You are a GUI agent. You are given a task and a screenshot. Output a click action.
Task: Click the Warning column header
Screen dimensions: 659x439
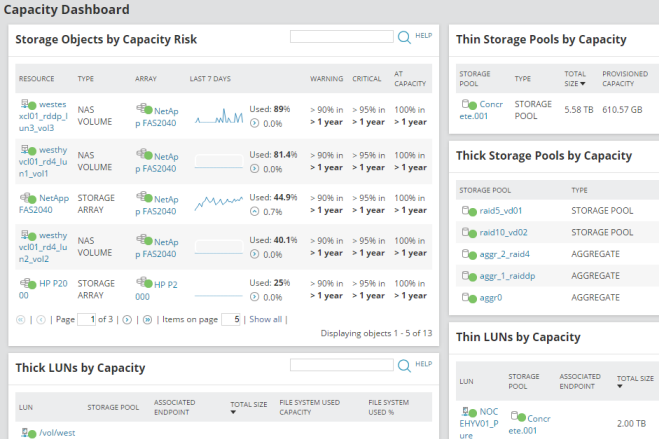pos(326,78)
